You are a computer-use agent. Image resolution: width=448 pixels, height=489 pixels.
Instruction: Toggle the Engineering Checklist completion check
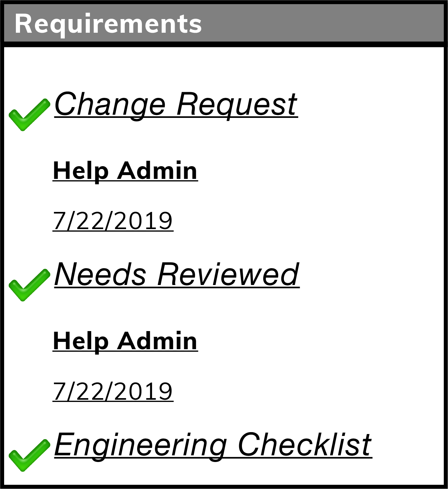(29, 455)
